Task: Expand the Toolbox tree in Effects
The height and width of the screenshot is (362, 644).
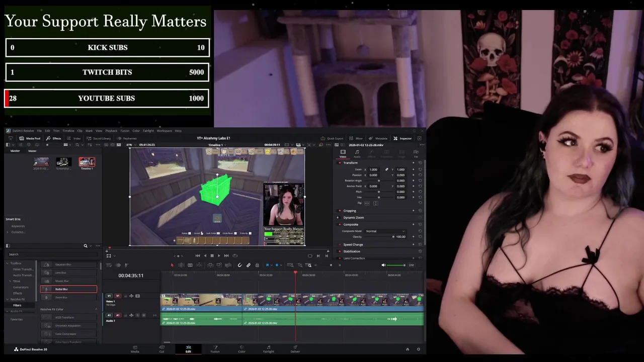Action: (x=8, y=263)
